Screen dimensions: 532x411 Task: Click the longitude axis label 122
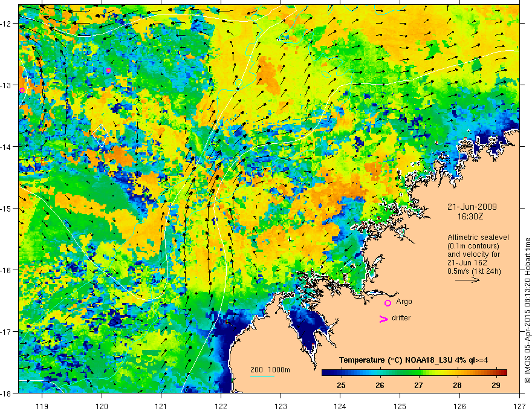point(221,406)
